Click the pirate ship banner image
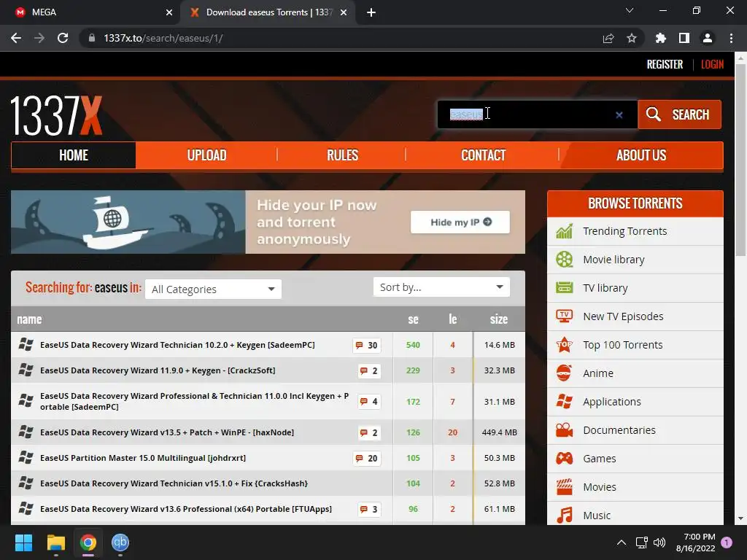 (x=128, y=222)
